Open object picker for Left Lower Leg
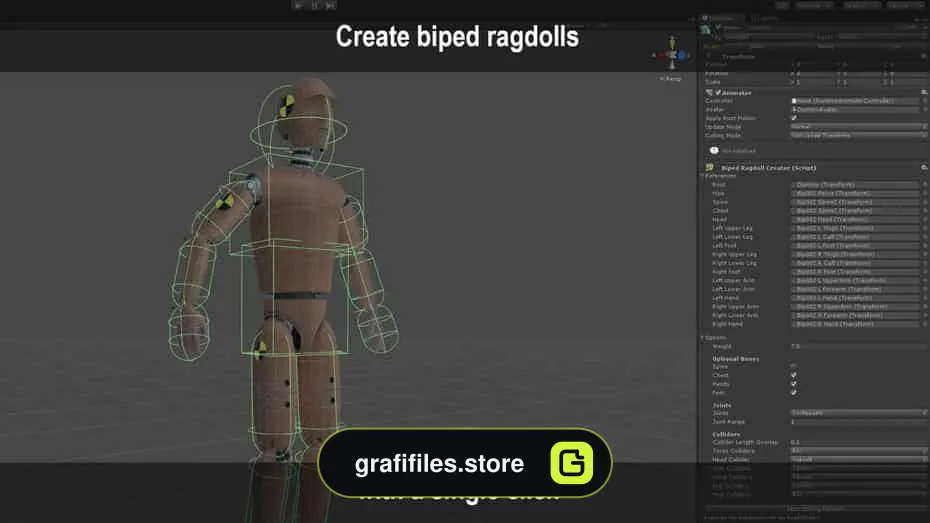Viewport: 930px width, 523px height. point(925,237)
